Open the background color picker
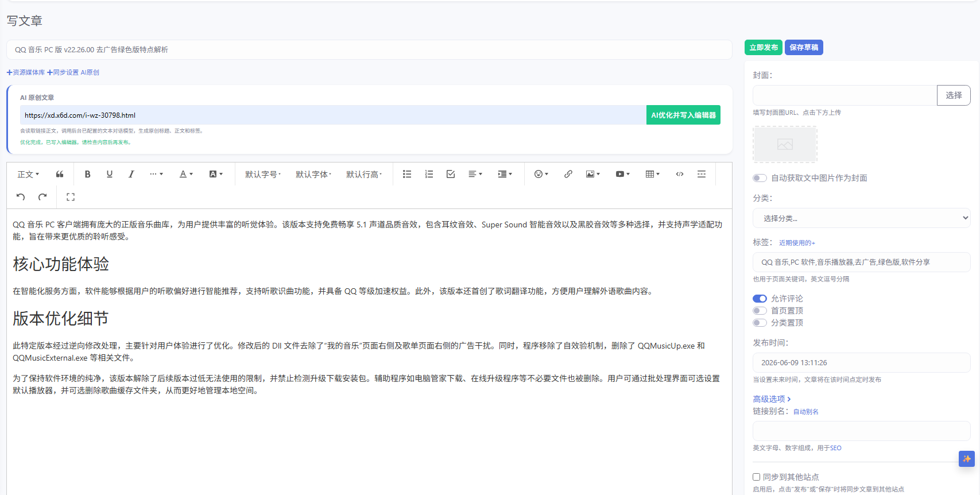The image size is (980, 495). (216, 174)
